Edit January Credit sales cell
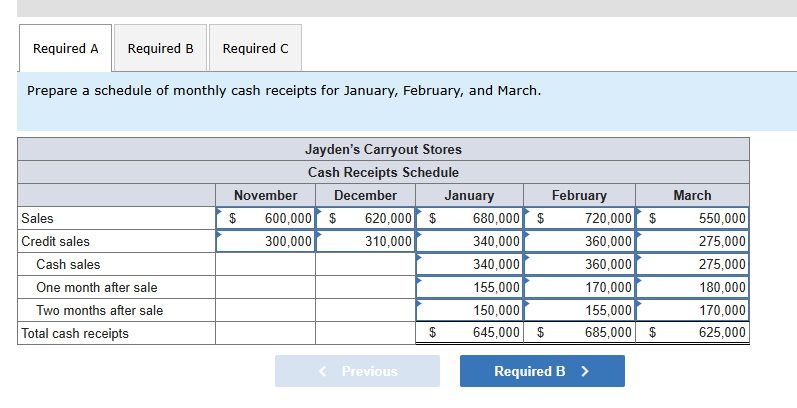 [x=470, y=241]
